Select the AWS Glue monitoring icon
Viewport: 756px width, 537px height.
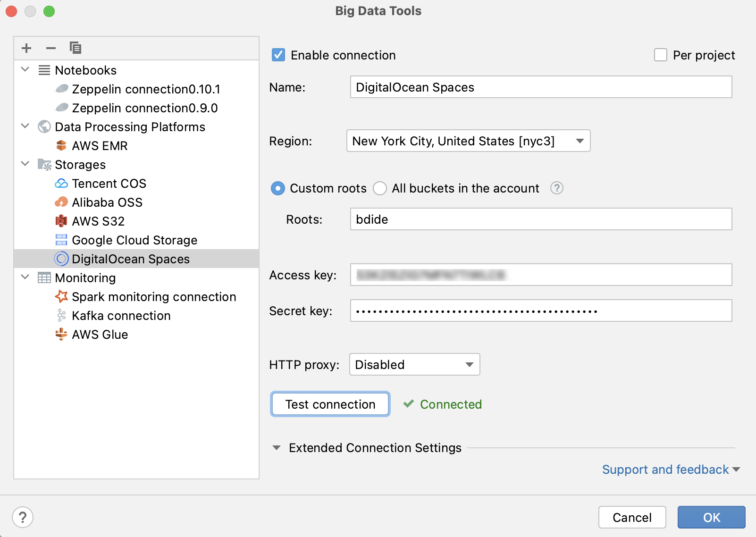61,334
